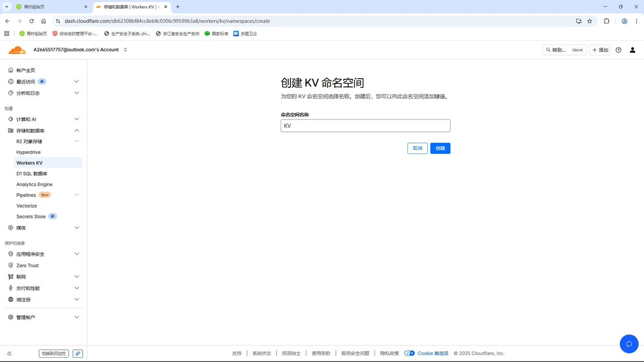The width and height of the screenshot is (644, 362).
Task: Open the user profile icon
Action: click(632, 50)
